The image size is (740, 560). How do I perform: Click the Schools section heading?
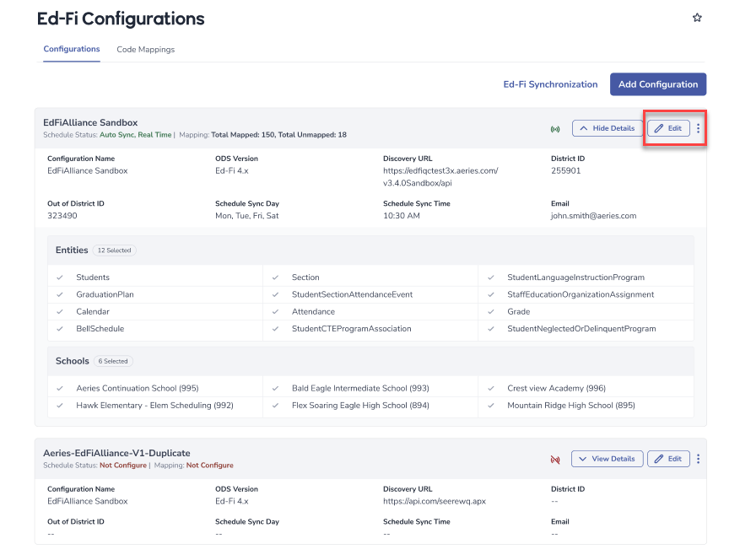pos(73,361)
